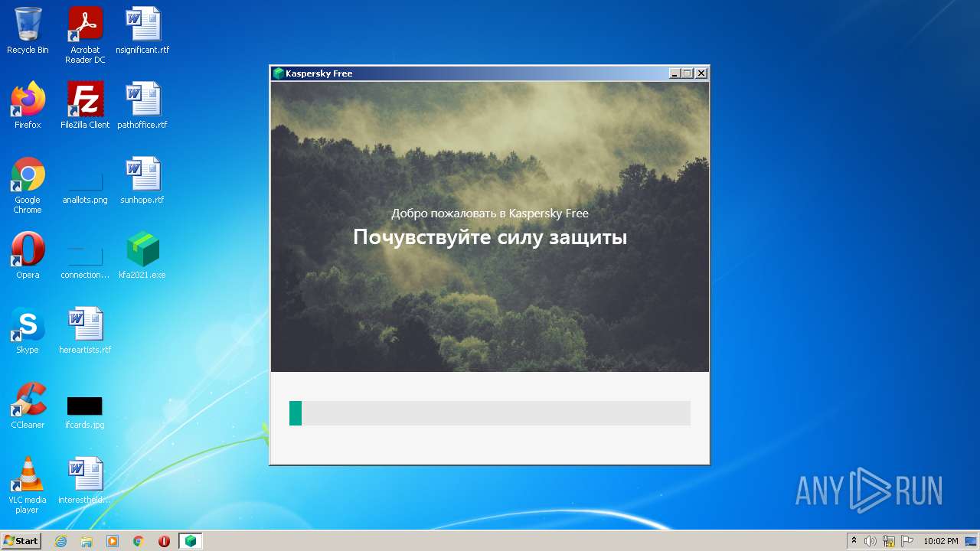Select the connection file on desktop
Image resolution: width=980 pixels, height=551 pixels.
point(85,263)
